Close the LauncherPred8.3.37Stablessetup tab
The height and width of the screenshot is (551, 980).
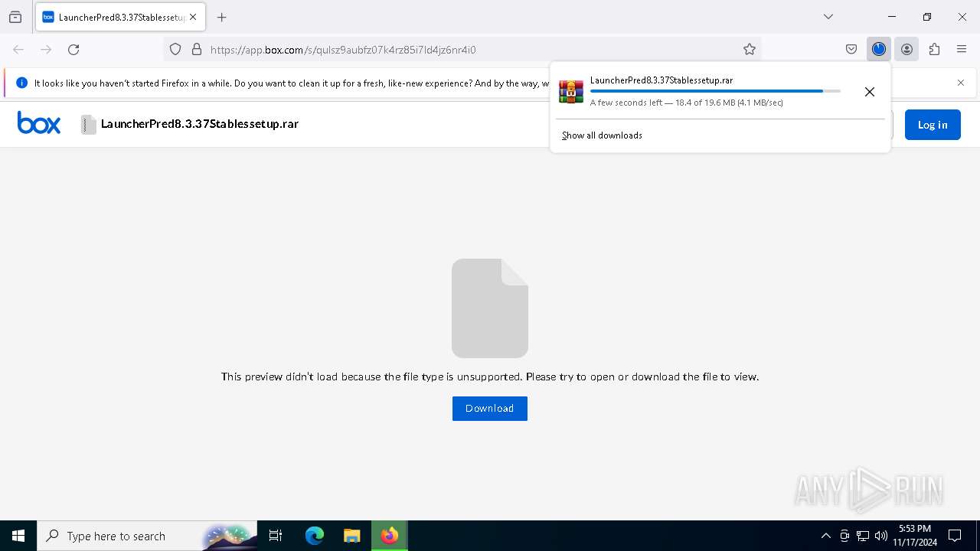point(193,17)
